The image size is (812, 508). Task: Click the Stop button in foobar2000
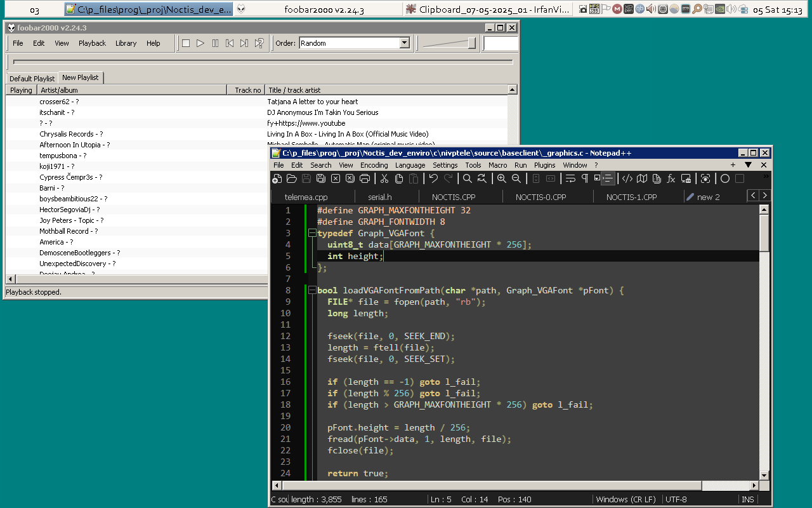(x=186, y=43)
